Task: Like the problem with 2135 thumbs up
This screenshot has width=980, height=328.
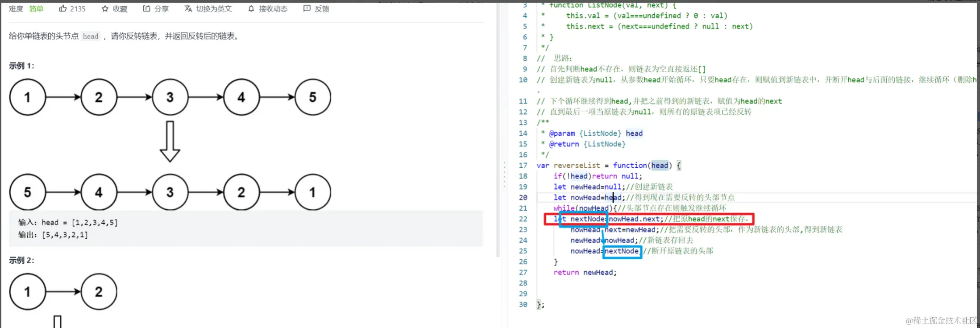Action: coord(72,8)
